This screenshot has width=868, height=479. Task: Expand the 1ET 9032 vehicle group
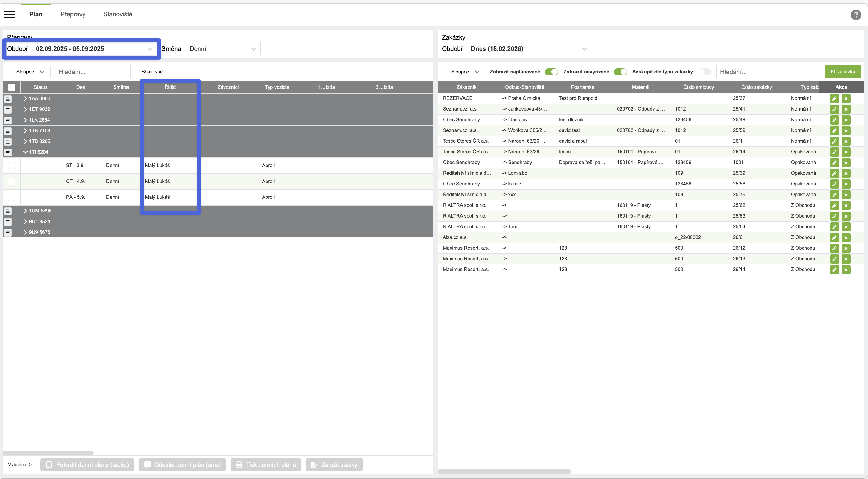click(x=25, y=109)
